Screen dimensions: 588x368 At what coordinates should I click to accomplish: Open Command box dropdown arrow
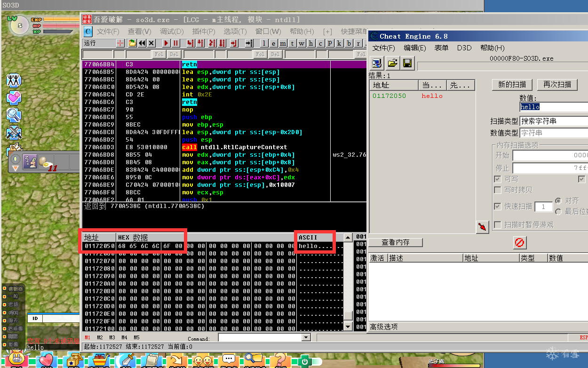point(306,337)
